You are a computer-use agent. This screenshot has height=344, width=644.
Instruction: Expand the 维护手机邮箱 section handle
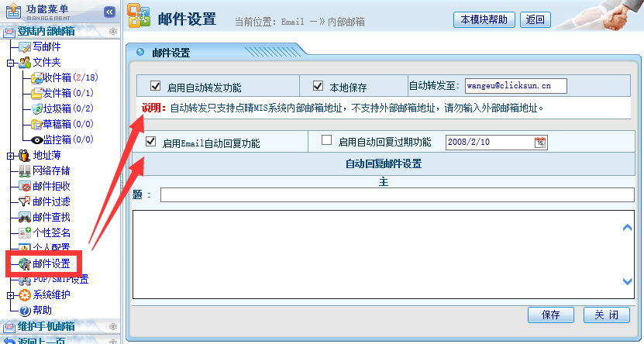click(112, 327)
